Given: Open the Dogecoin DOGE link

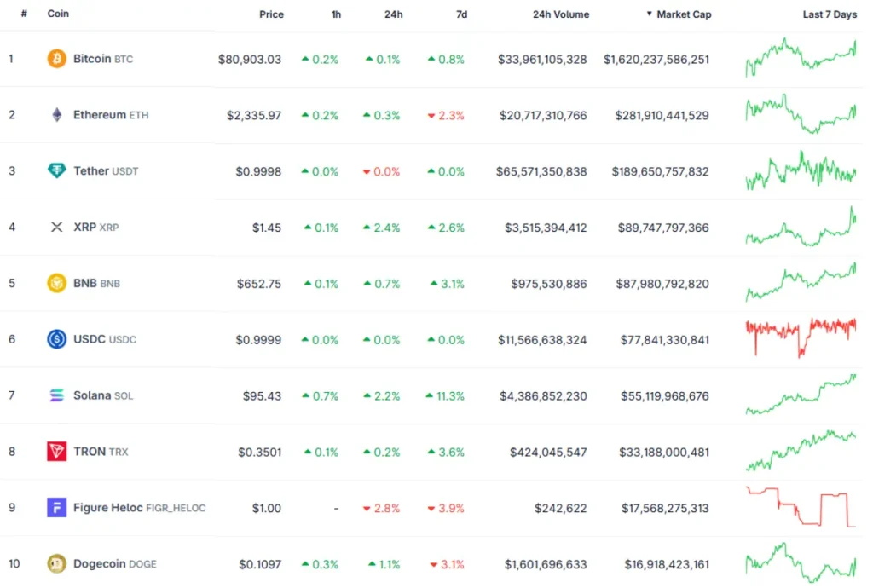Looking at the screenshot, I should click(x=115, y=564).
